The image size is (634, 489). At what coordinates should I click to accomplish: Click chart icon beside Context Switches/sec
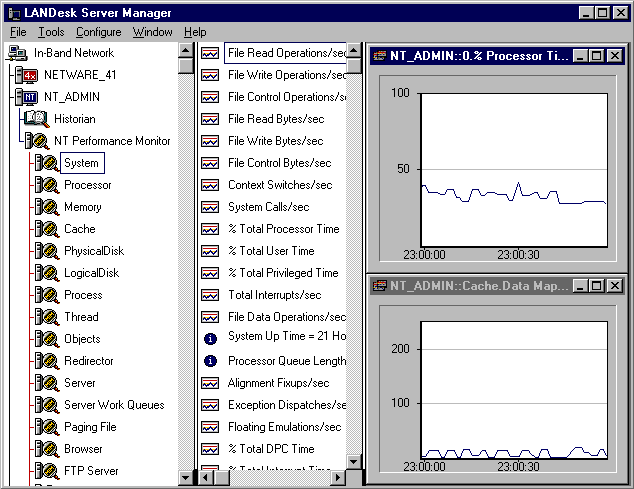coord(210,185)
